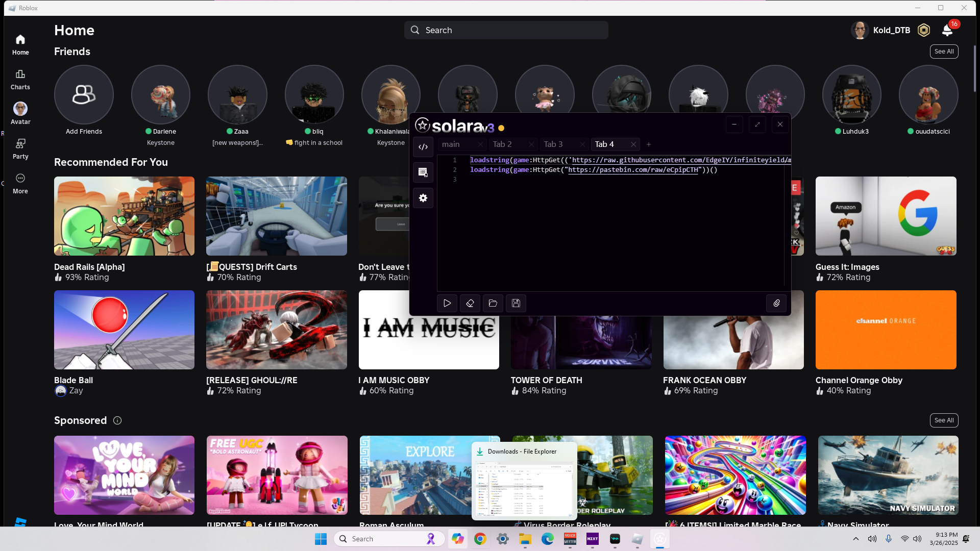Image resolution: width=980 pixels, height=551 pixels.
Task: Open the Blade Ball game thumbnail
Action: click(x=124, y=330)
